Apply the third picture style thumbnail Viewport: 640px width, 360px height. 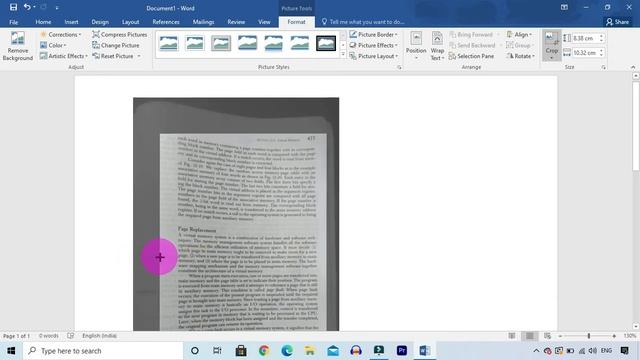point(221,43)
